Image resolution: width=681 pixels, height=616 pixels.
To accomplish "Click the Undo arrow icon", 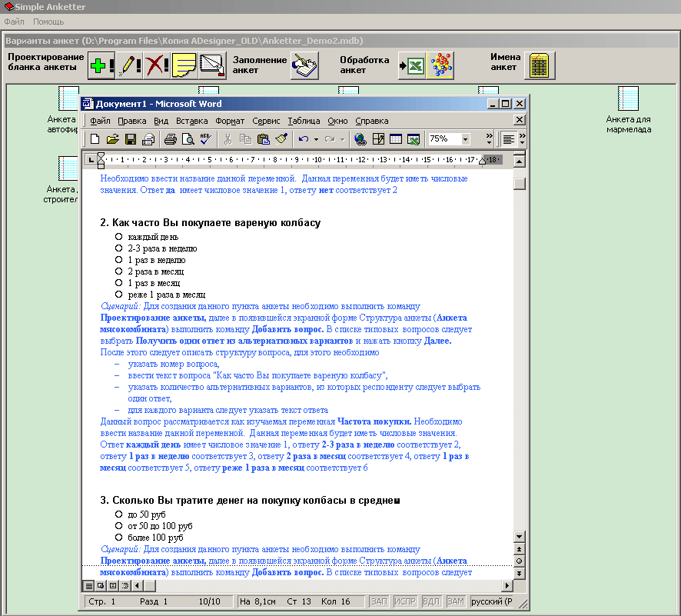I will tap(303, 139).
